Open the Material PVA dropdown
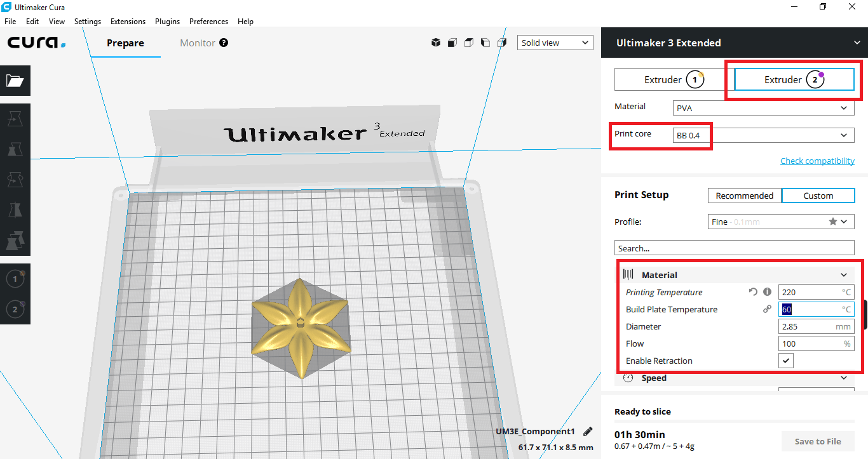This screenshot has width=868, height=459. (x=764, y=108)
